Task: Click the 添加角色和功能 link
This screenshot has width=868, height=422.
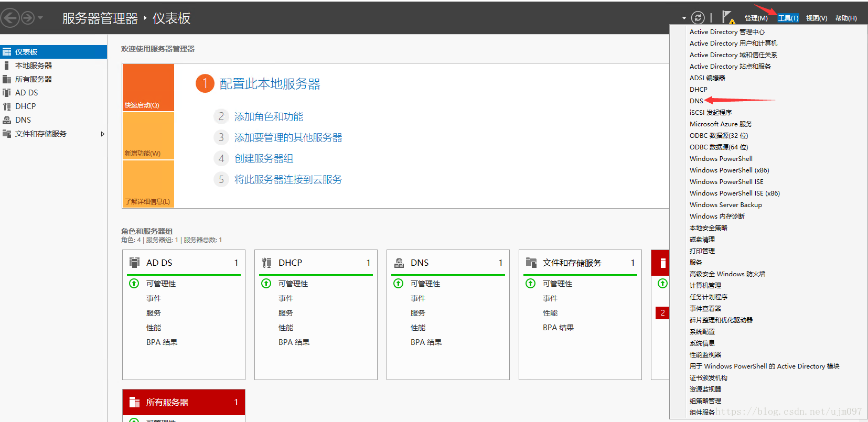Action: click(269, 116)
